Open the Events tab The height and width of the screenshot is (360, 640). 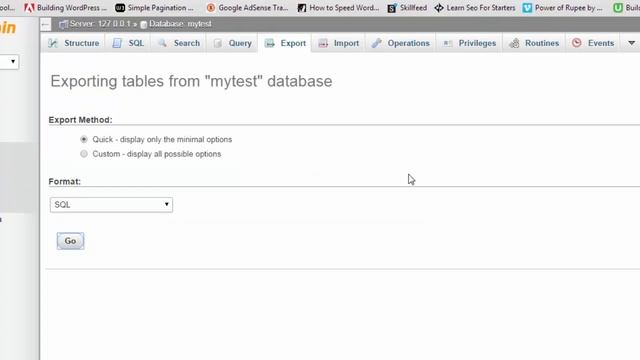pos(593,43)
